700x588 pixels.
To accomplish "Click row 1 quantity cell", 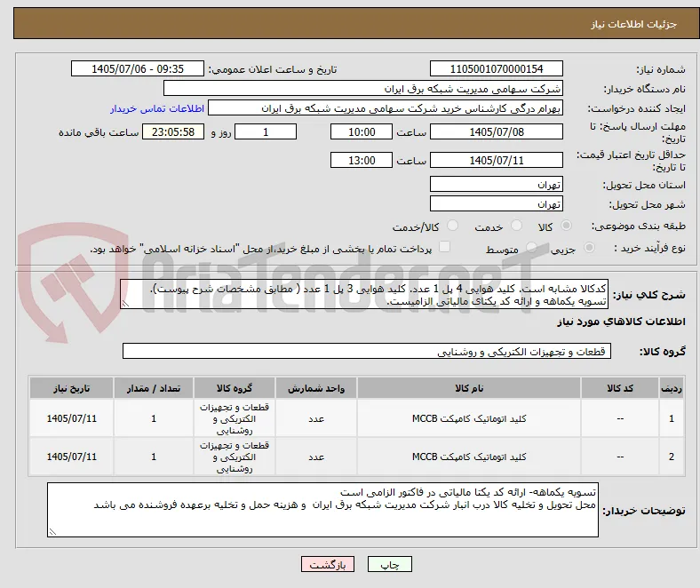I will point(154,418).
